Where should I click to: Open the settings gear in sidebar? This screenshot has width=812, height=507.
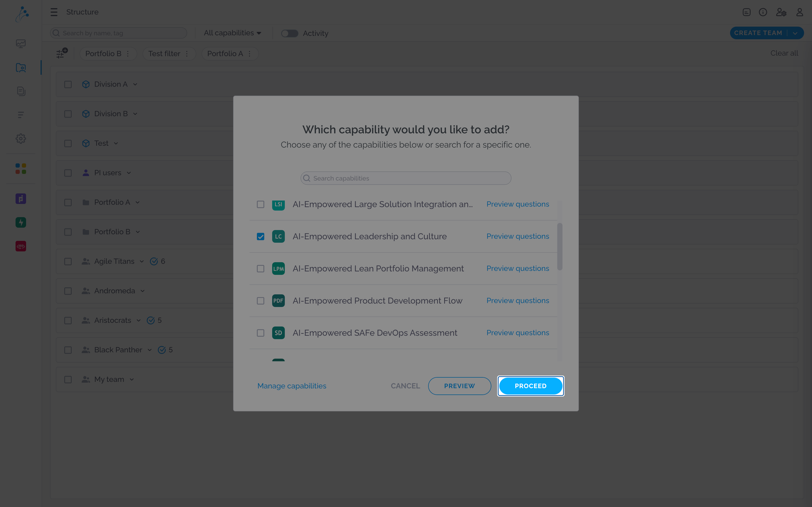pyautogui.click(x=21, y=139)
